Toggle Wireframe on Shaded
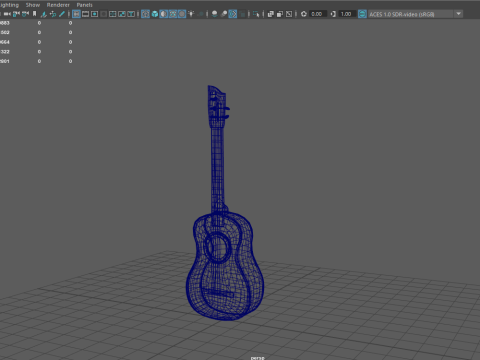Image resolution: width=480 pixels, height=360 pixels. [x=173, y=14]
